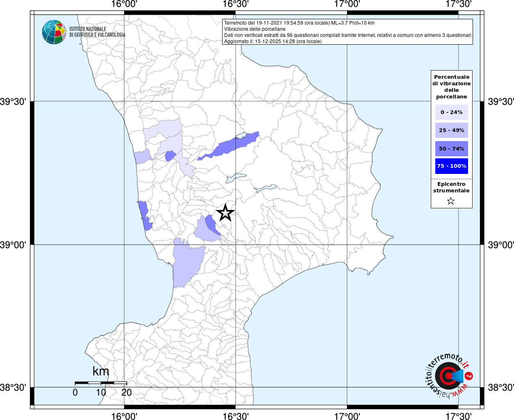Click the Epicentro strumentale legend label

click(451, 187)
